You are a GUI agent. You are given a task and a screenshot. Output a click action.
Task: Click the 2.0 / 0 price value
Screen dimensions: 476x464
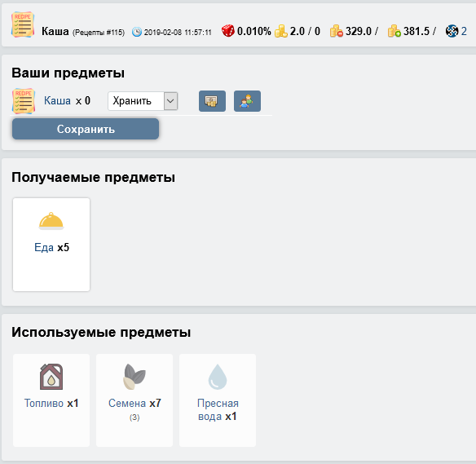[x=305, y=31]
